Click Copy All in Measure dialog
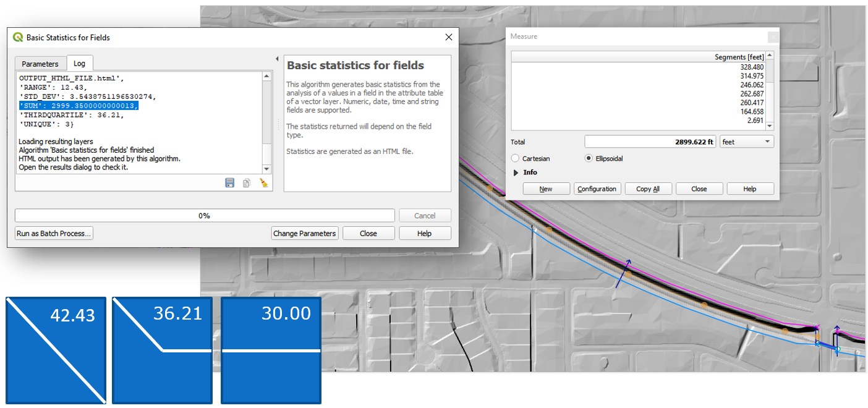This screenshot has height=408, width=868. pos(648,189)
